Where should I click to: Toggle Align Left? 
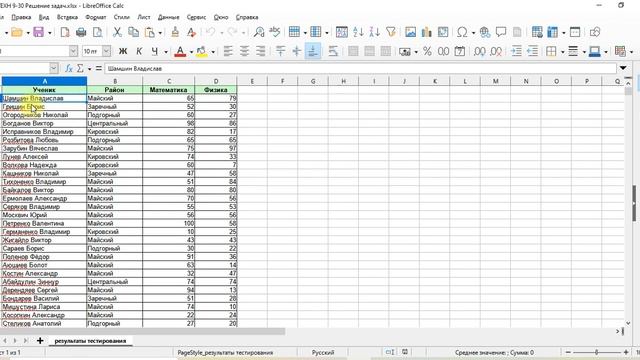click(228, 51)
